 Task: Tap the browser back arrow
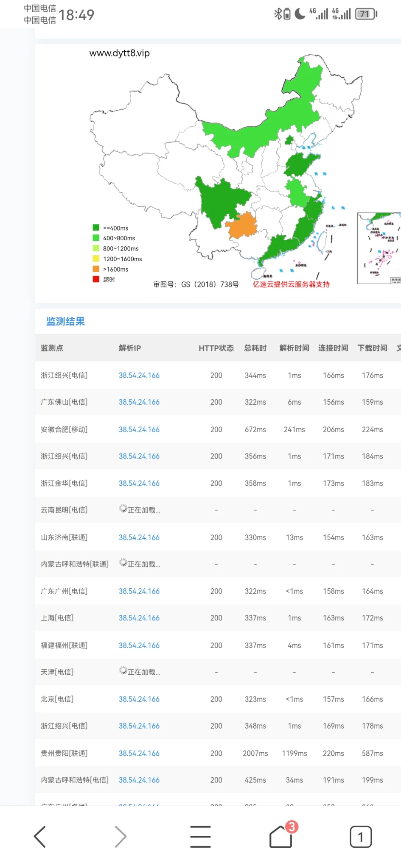click(x=40, y=837)
